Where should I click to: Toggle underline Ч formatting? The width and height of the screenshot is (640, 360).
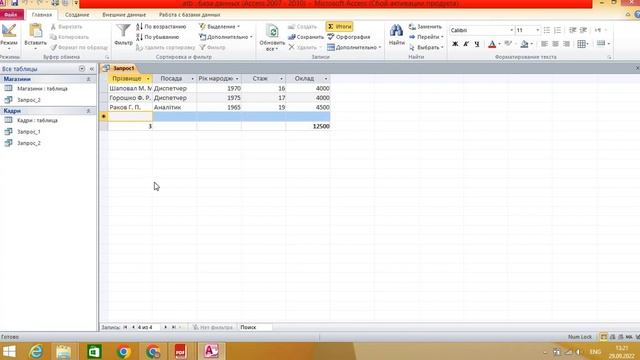[x=477, y=44]
